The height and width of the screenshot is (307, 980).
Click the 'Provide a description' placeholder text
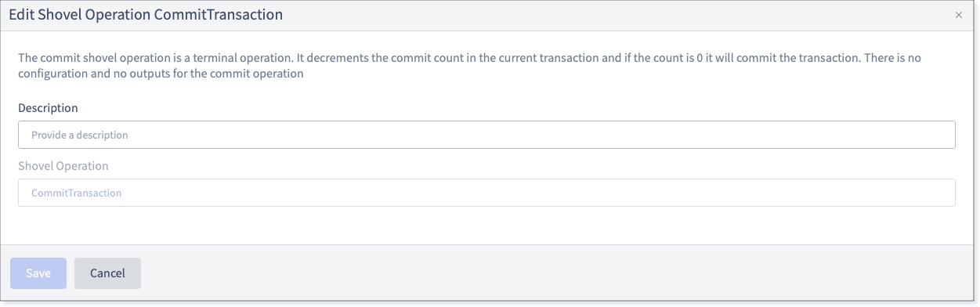[79, 135]
